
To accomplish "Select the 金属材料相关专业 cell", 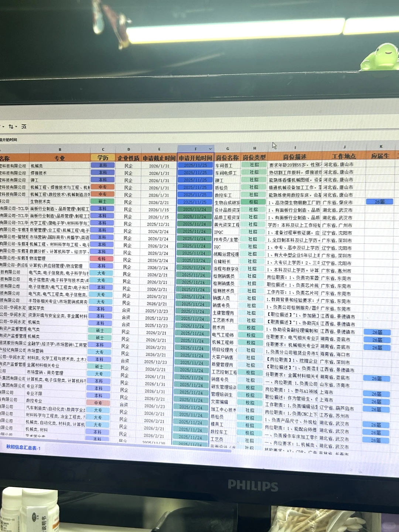I will click(57, 365).
